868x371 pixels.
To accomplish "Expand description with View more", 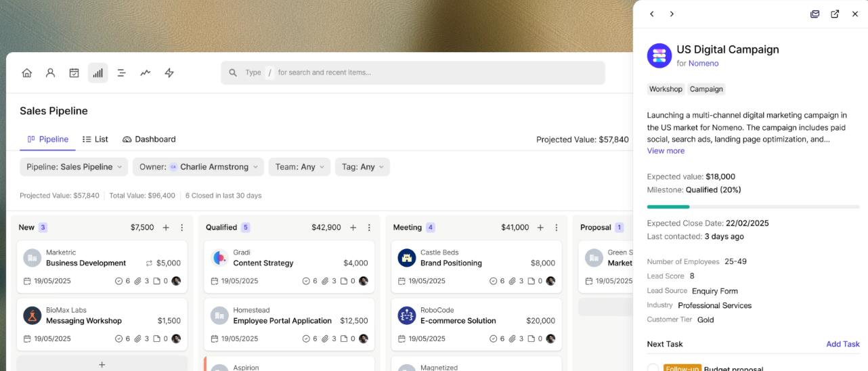I will (x=666, y=151).
